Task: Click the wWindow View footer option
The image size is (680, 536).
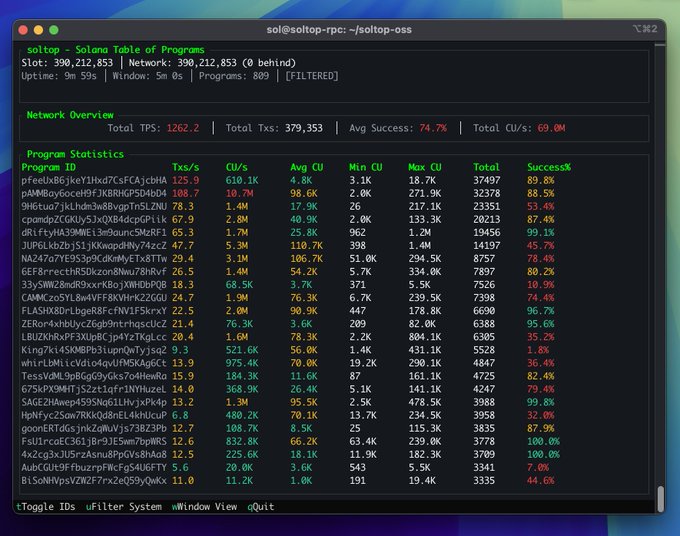Action: (204, 507)
